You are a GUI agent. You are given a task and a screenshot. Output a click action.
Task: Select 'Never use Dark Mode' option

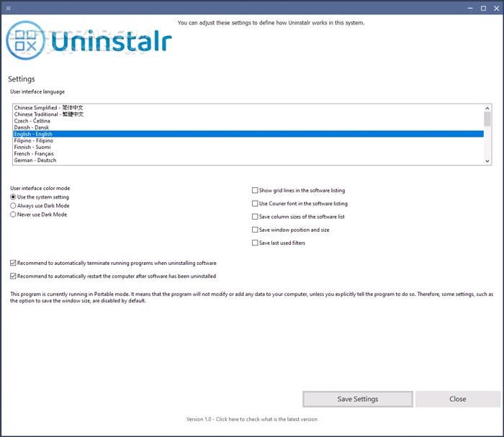13,215
